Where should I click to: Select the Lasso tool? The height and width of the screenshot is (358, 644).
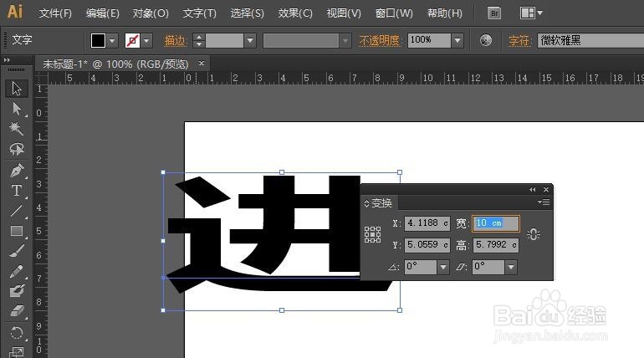point(17,149)
